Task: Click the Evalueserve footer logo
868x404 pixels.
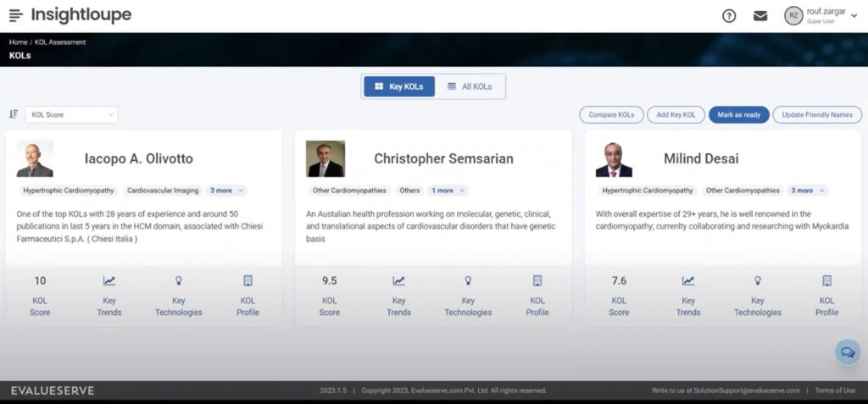Action: pos(53,390)
